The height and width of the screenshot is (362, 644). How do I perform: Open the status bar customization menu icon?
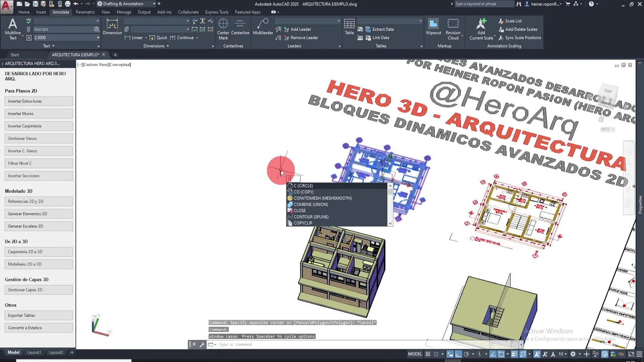(x=639, y=354)
